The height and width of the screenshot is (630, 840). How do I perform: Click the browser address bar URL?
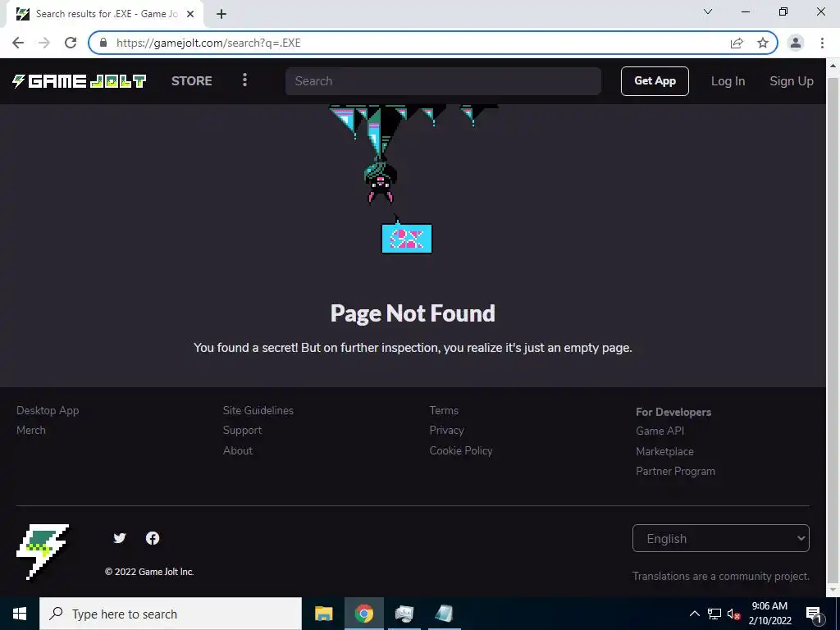[208, 43]
